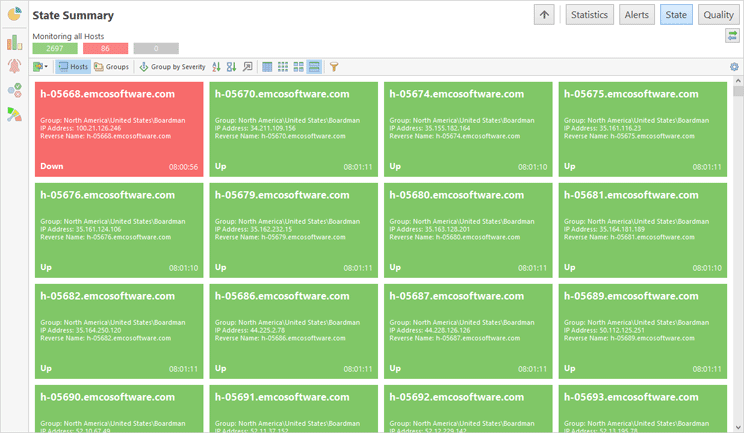The image size is (744, 433).
Task: Open the alarm bell sidebar icon
Action: [14, 66]
